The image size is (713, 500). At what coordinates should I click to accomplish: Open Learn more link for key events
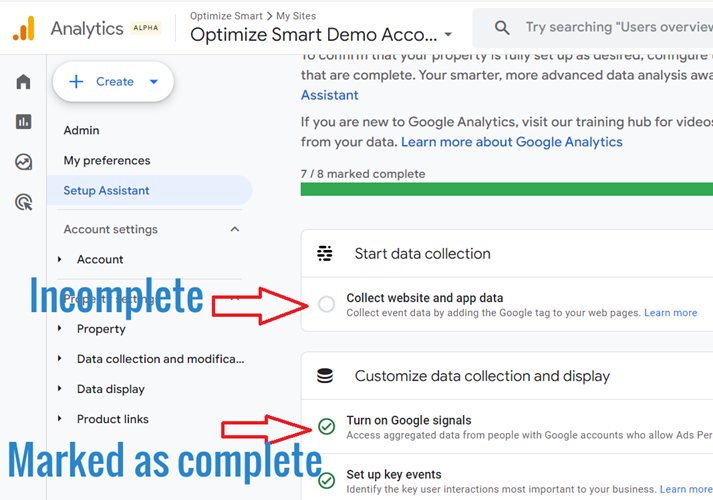[686, 489]
